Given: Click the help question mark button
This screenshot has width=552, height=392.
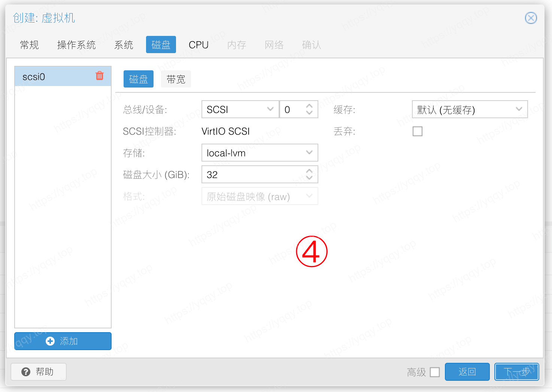Looking at the screenshot, I should tap(39, 372).
